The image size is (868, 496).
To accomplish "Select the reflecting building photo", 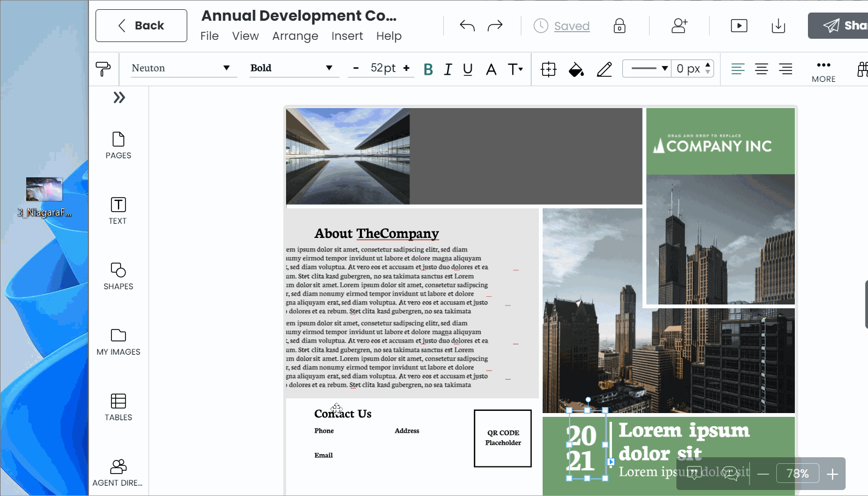I will tap(348, 156).
